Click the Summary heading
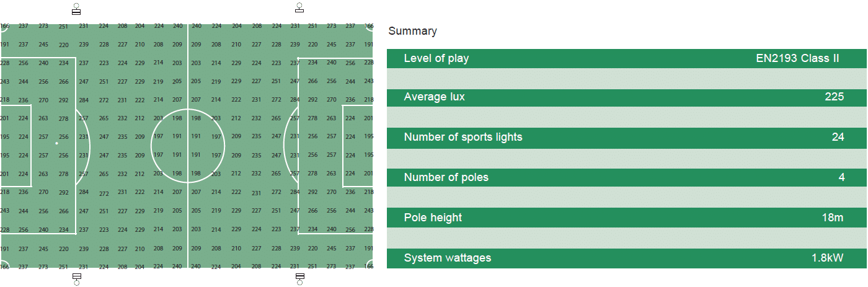868x287 pixels. point(412,31)
